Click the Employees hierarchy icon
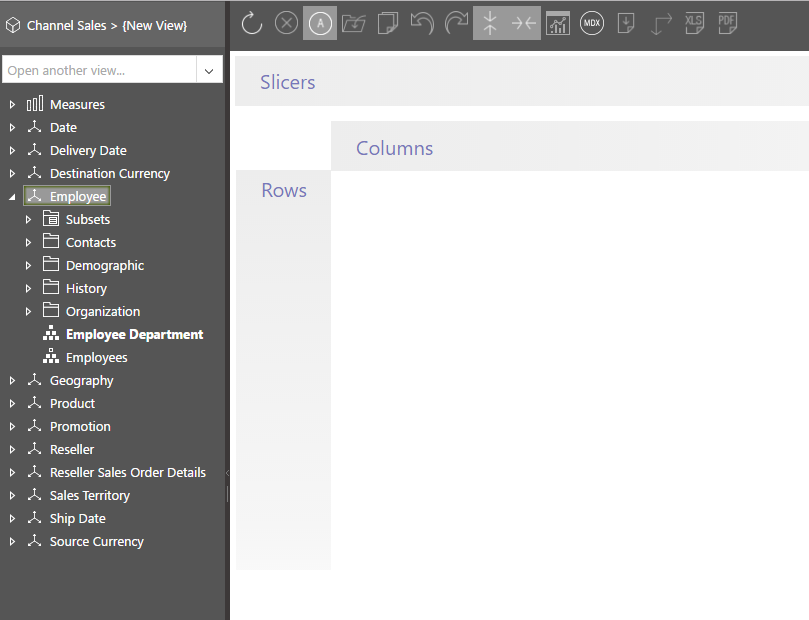The image size is (809, 620). 51,356
